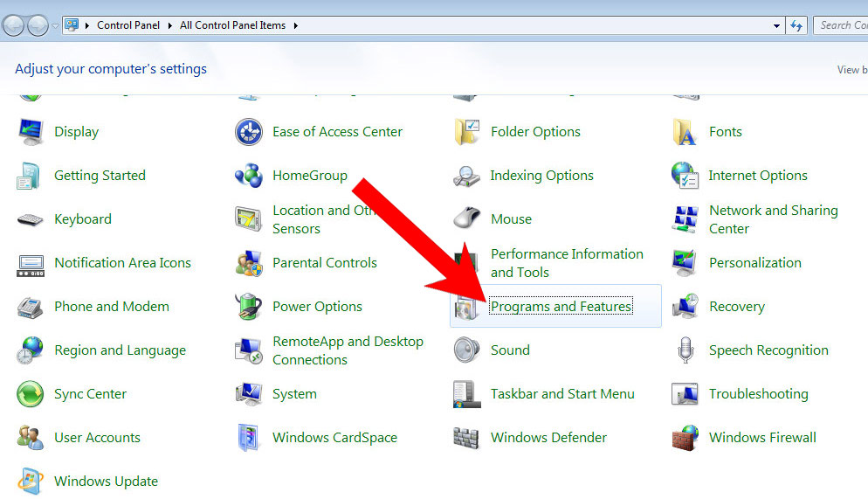Open the Display icon
868x499 pixels.
pos(31,132)
